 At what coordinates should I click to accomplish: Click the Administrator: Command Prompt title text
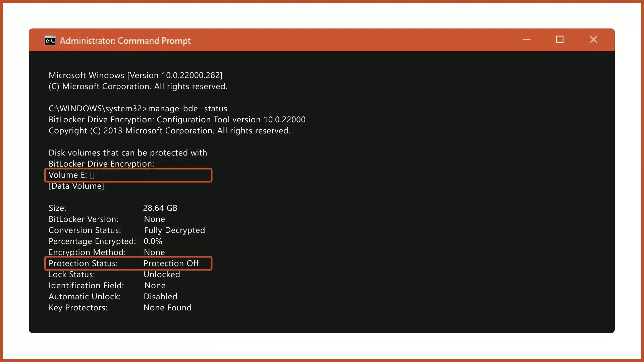pyautogui.click(x=125, y=40)
